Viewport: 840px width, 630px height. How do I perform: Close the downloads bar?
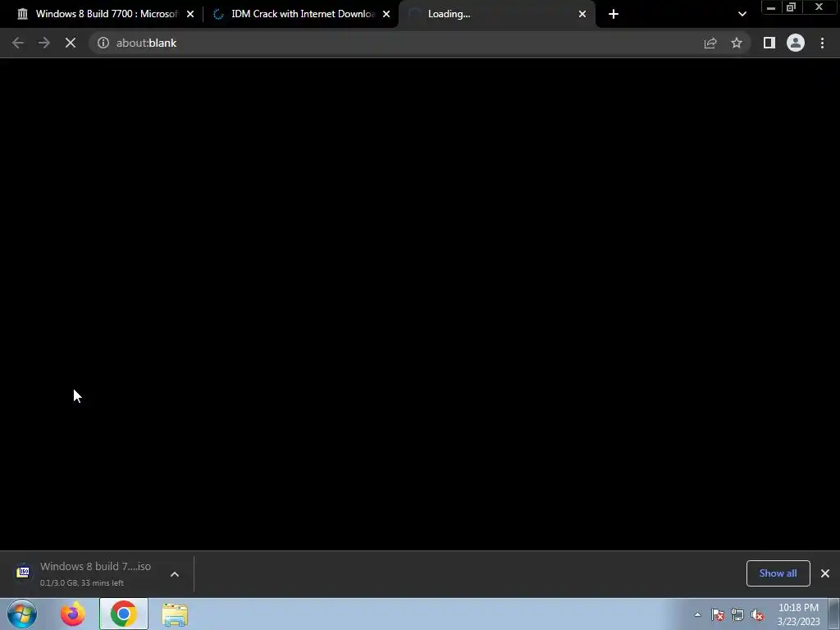825,573
